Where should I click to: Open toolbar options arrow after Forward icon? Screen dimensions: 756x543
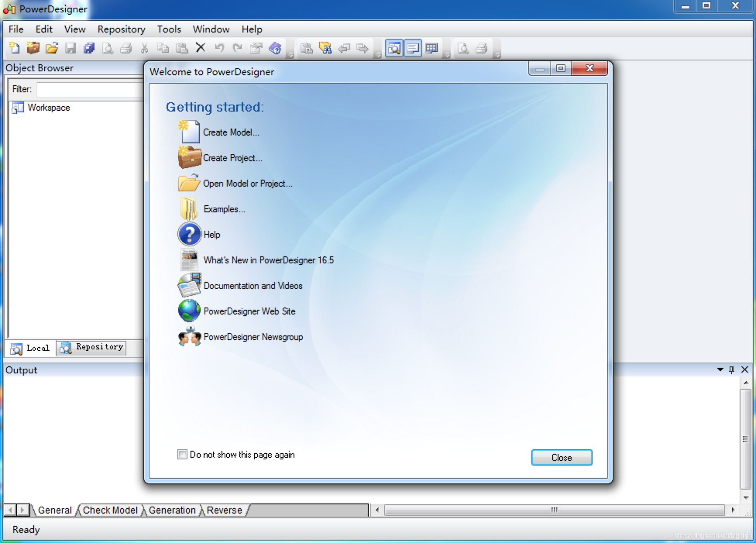click(378, 55)
